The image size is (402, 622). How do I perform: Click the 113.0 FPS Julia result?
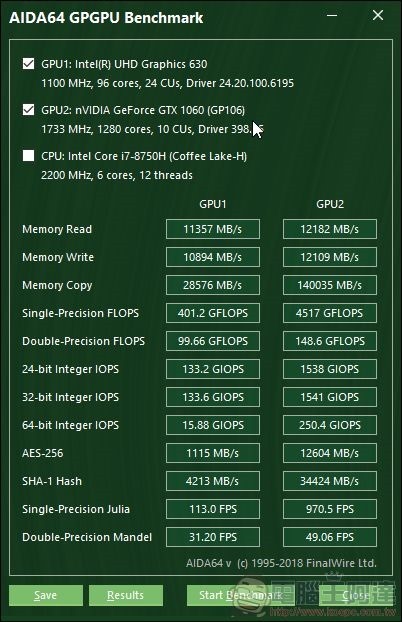pyautogui.click(x=213, y=509)
